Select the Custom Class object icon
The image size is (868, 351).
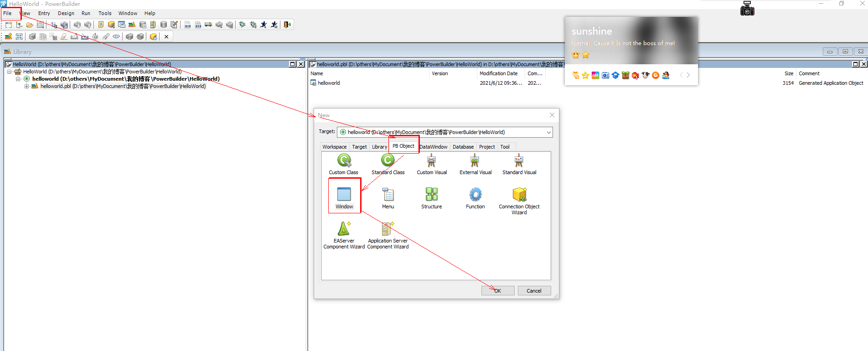pyautogui.click(x=344, y=160)
